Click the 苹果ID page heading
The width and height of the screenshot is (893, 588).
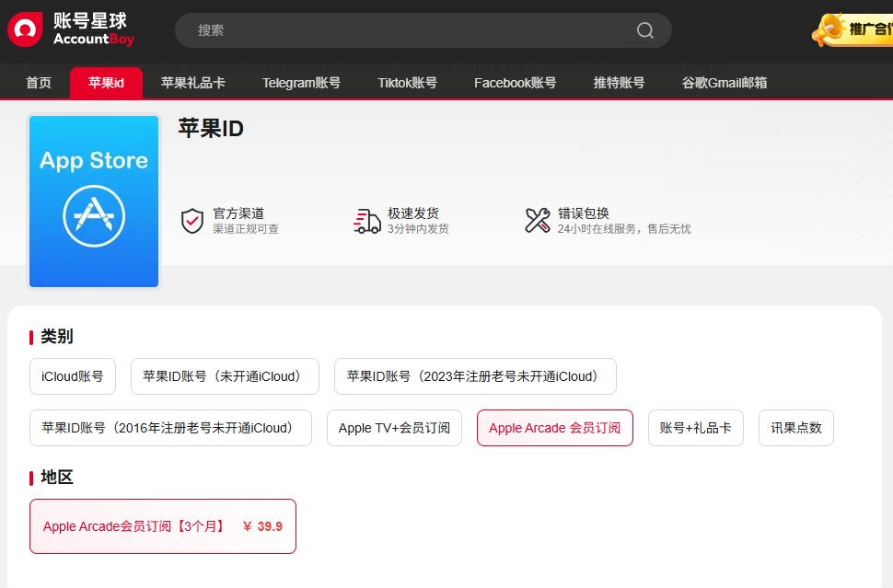[211, 129]
